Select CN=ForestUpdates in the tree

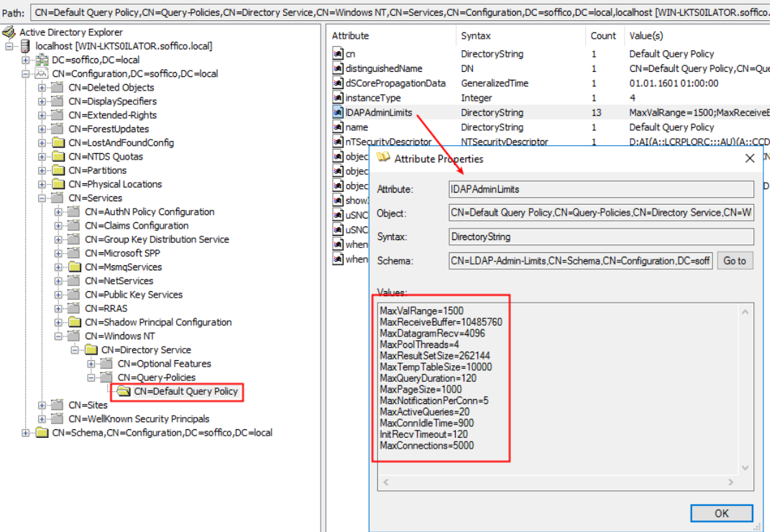(x=109, y=129)
